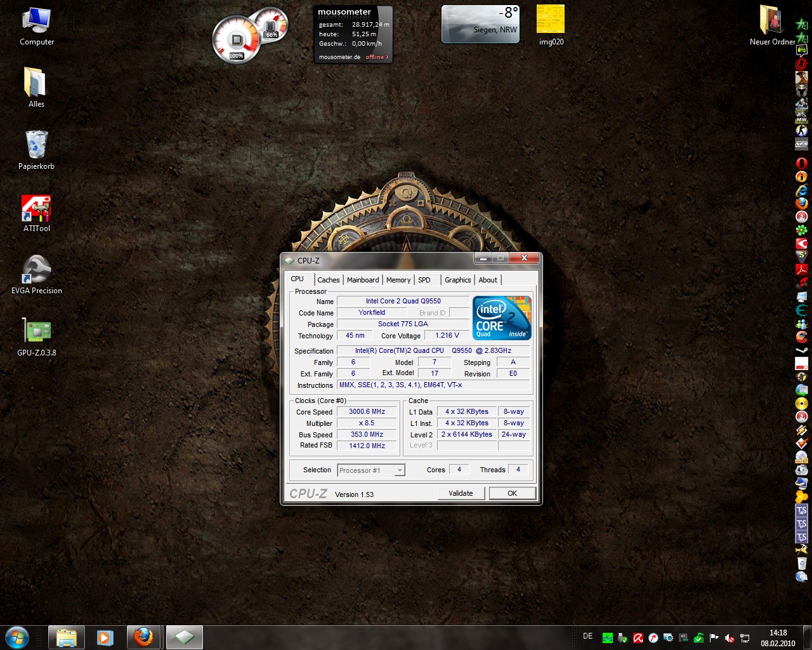Launch Internet Explorer from the side dock
Screen dimensions: 812x650
(x=802, y=190)
